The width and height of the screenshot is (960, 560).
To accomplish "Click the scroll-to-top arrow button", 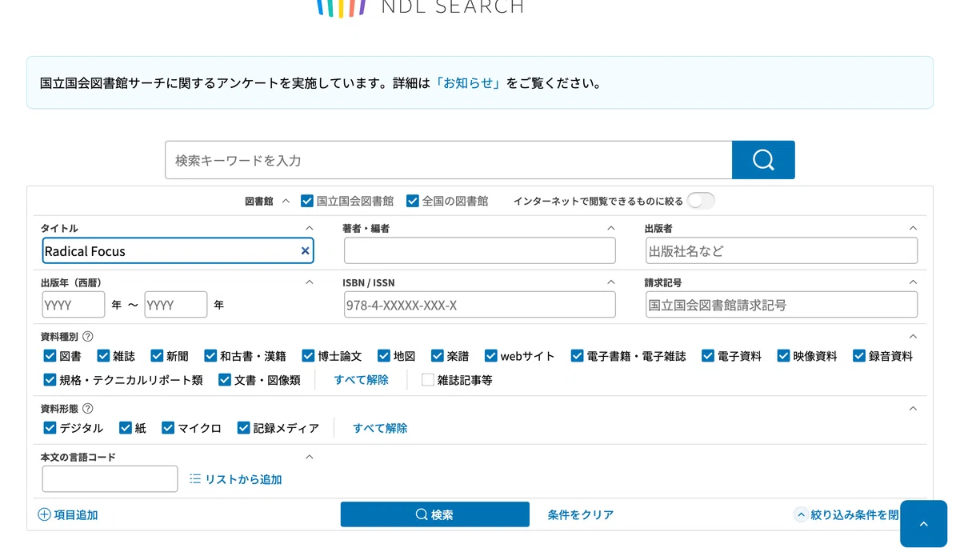I will (923, 524).
